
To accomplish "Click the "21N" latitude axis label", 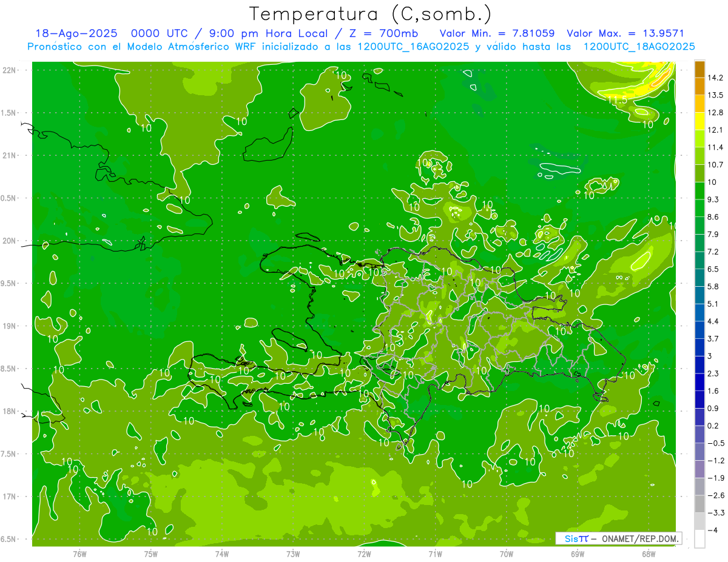I will (9, 155).
